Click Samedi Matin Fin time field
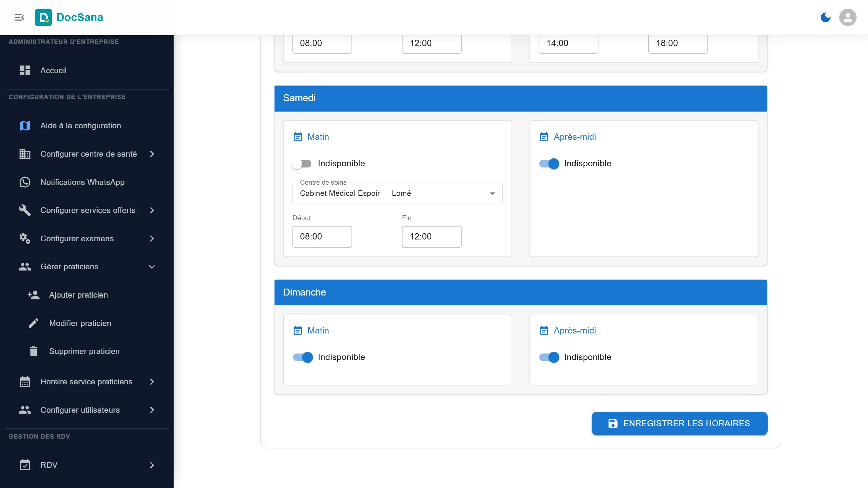This screenshot has height=488, width=868. coord(431,236)
